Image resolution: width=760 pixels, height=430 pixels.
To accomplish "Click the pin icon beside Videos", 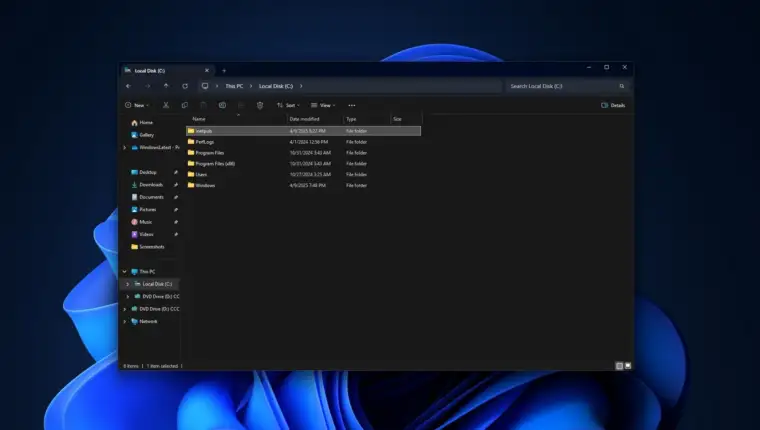I will [175, 234].
